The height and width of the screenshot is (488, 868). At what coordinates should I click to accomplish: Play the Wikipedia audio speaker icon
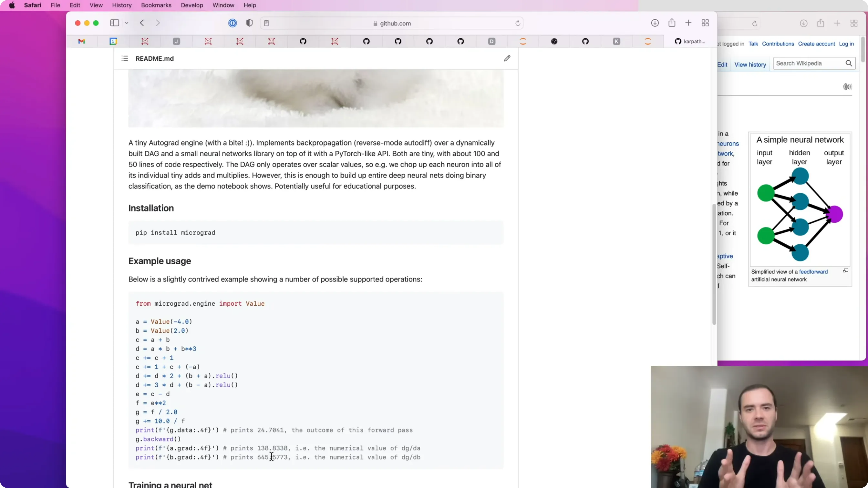click(847, 87)
